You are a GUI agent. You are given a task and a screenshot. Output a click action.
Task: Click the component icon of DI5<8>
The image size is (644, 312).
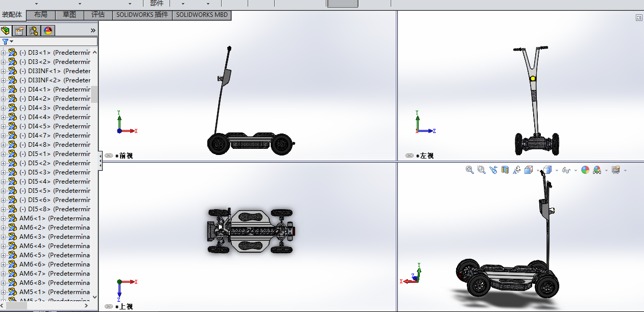coord(13,209)
